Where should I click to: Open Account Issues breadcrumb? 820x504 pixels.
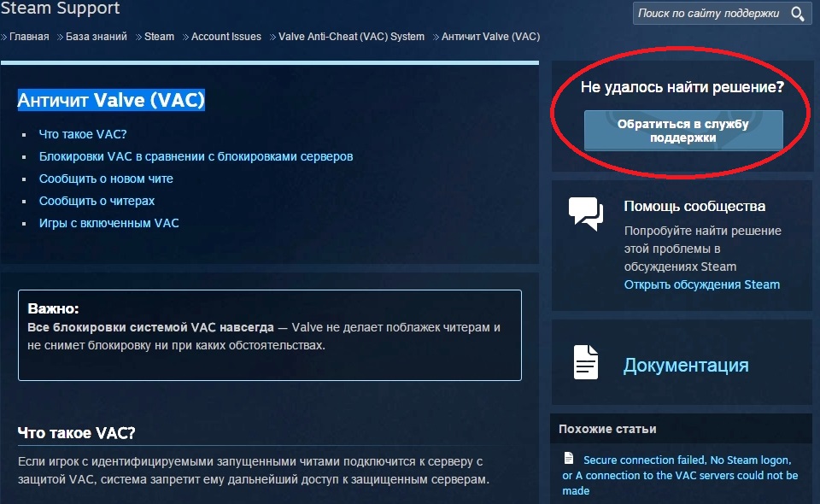coord(225,37)
